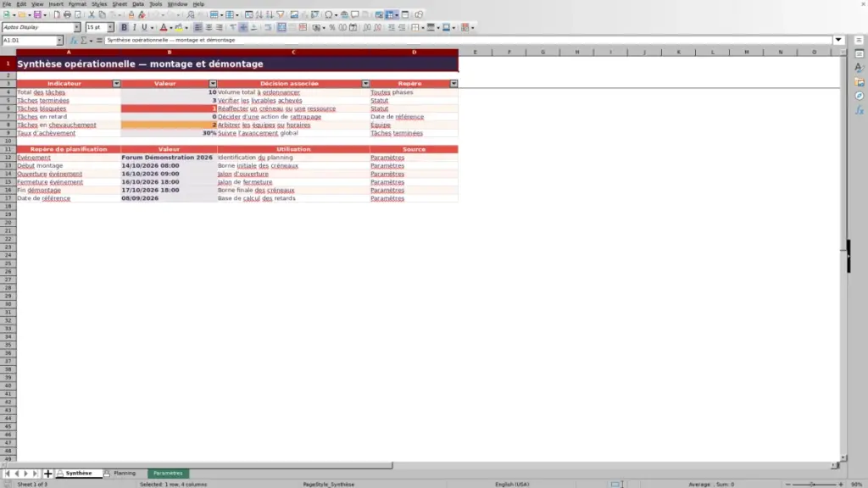Viewport: 868px width, 488px height.
Task: Click the Merge and Center Cells icon
Action: point(281,28)
